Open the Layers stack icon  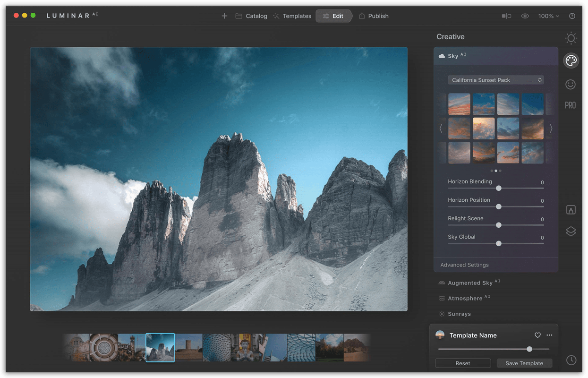[571, 232]
